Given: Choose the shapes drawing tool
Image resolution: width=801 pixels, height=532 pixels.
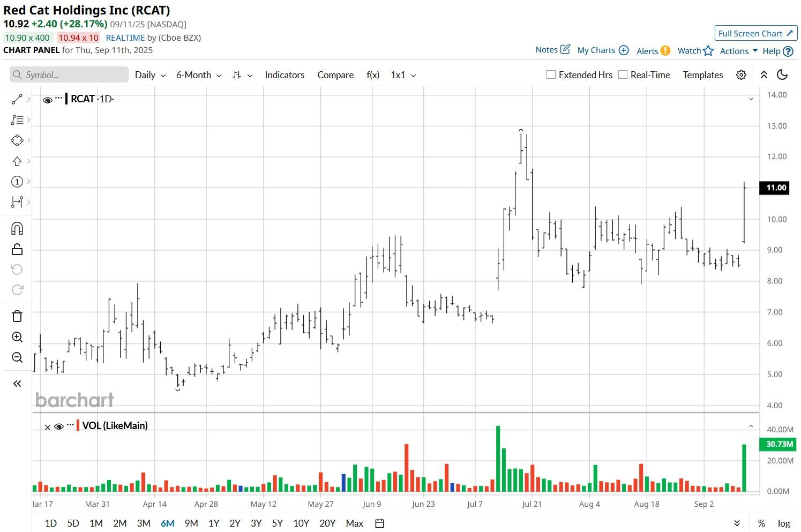Looking at the screenshot, I should click(x=17, y=140).
